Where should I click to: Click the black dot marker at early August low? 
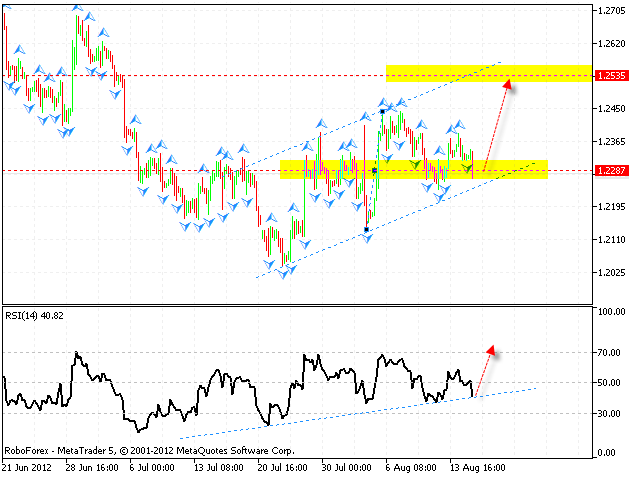[367, 230]
